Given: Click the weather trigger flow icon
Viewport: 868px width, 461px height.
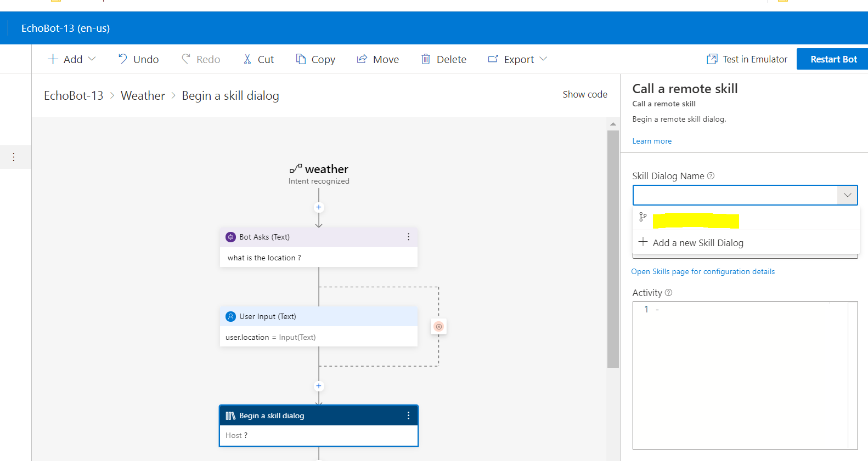Looking at the screenshot, I should (296, 168).
